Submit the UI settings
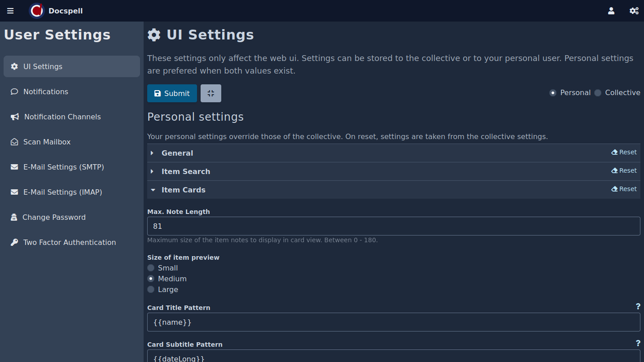The image size is (644, 362). pos(172,93)
